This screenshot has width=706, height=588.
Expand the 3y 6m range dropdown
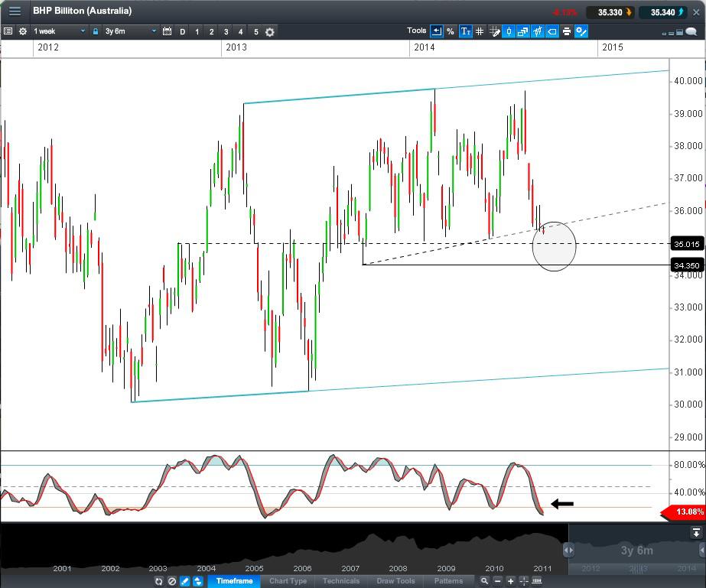(131, 31)
